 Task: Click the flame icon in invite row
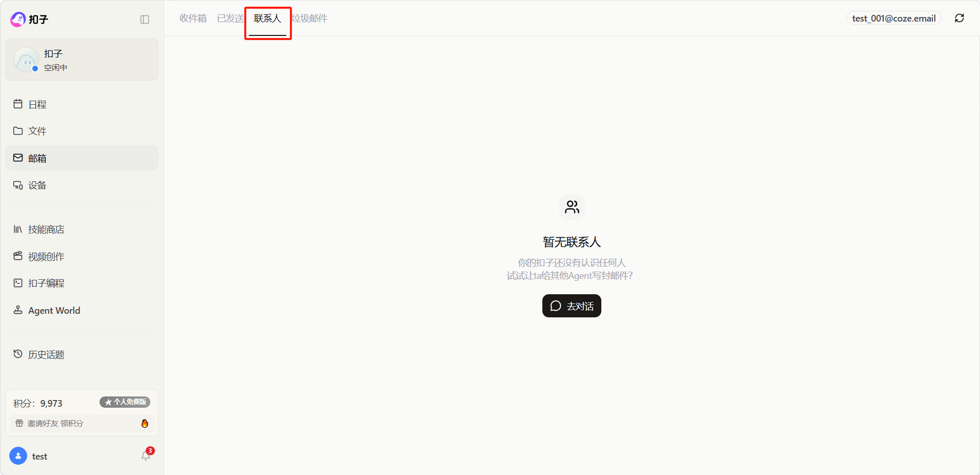click(145, 424)
